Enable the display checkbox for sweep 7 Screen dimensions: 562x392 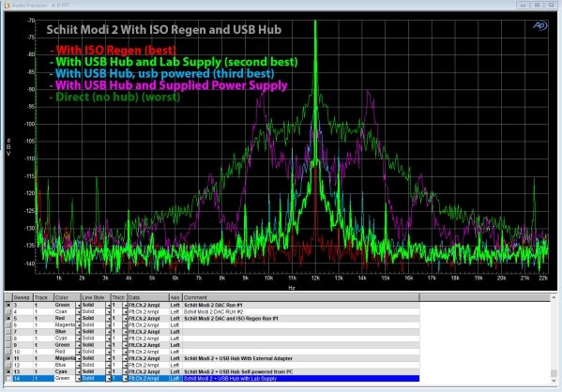click(8, 331)
